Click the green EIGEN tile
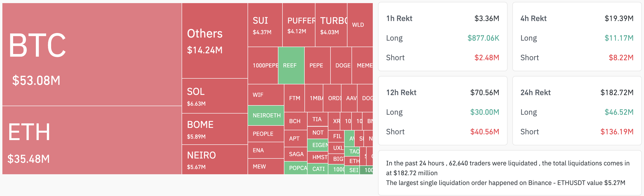644x196 pixels. 318,145
